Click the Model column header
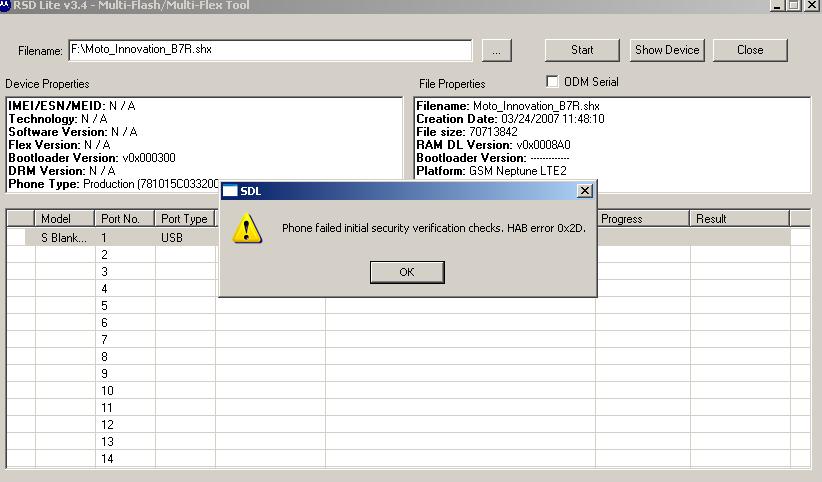The height and width of the screenshot is (482, 822). (64, 219)
